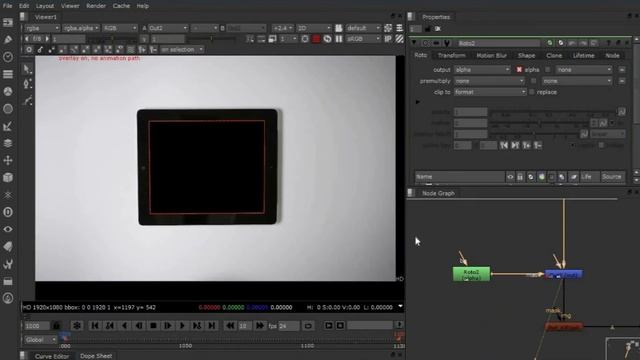Select the add points tool in the viewer sidebar
The height and width of the screenshot is (360, 640).
(x=27, y=84)
